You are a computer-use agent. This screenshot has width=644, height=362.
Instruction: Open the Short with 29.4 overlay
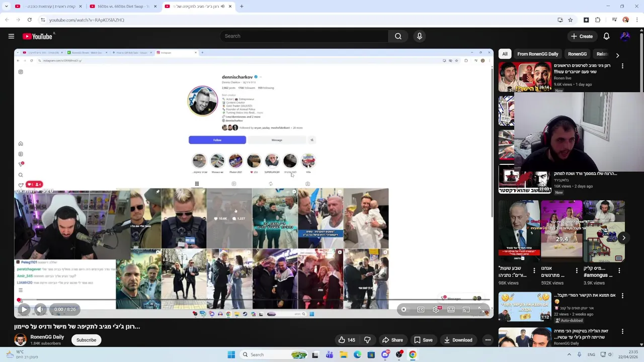point(561,231)
